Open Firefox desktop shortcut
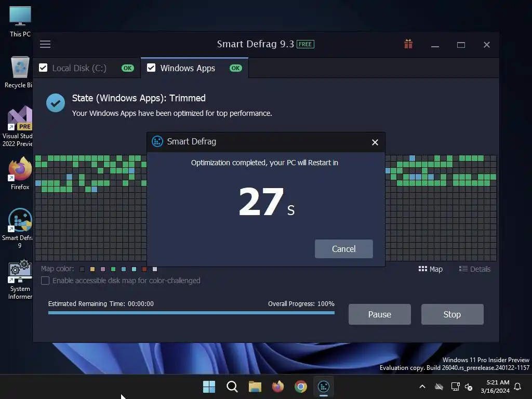 [20, 173]
